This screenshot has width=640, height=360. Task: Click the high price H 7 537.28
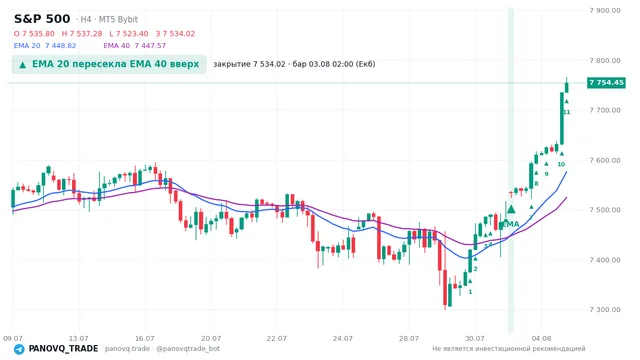click(x=82, y=33)
